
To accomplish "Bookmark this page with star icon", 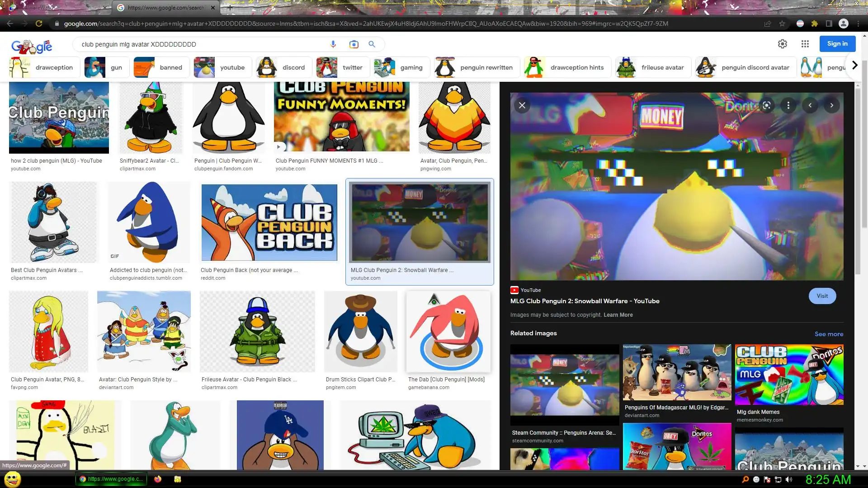I will tap(782, 23).
